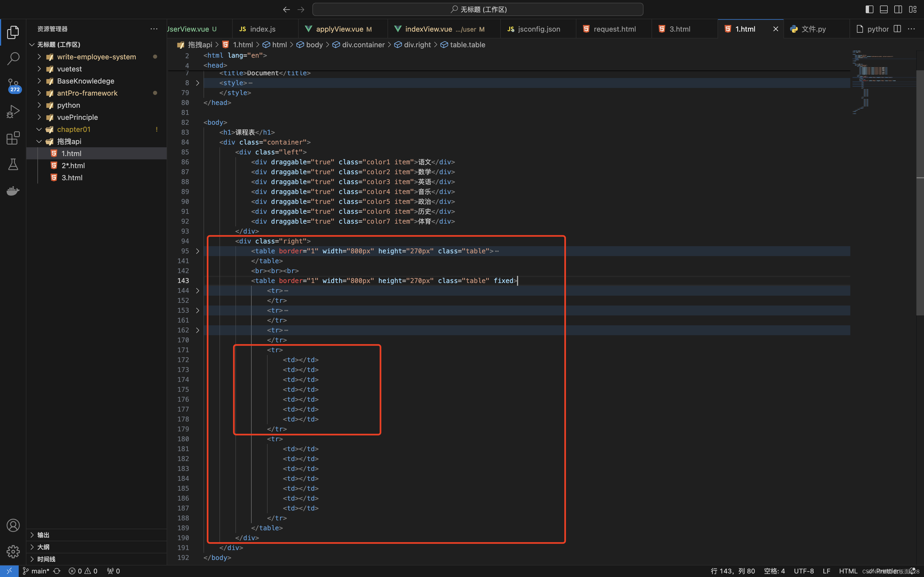Image resolution: width=924 pixels, height=577 pixels.
Task: Switch to the jsconfig.json tab
Action: [538, 29]
